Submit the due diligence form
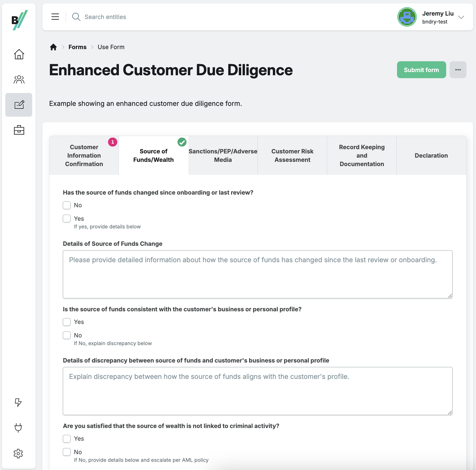This screenshot has height=470, width=476. (x=421, y=70)
